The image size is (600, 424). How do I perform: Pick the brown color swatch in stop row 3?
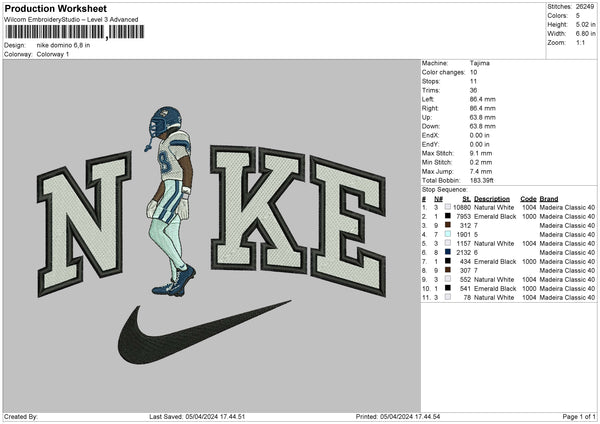coord(448,225)
